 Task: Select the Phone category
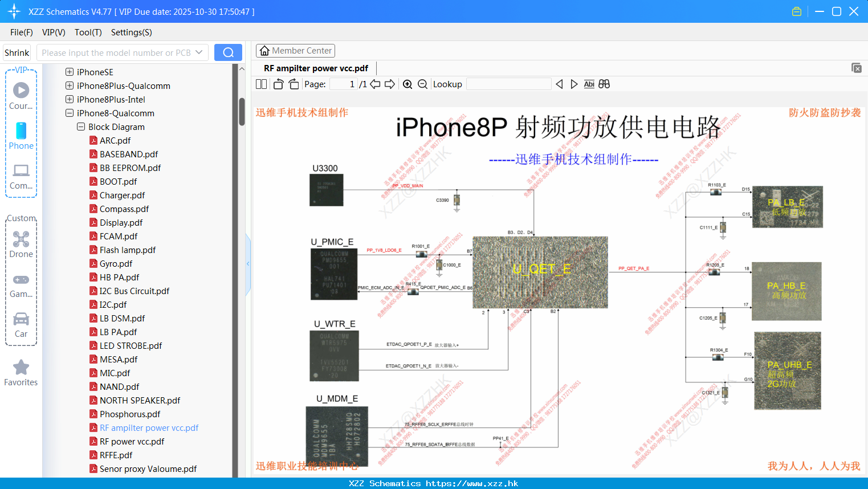(21, 136)
